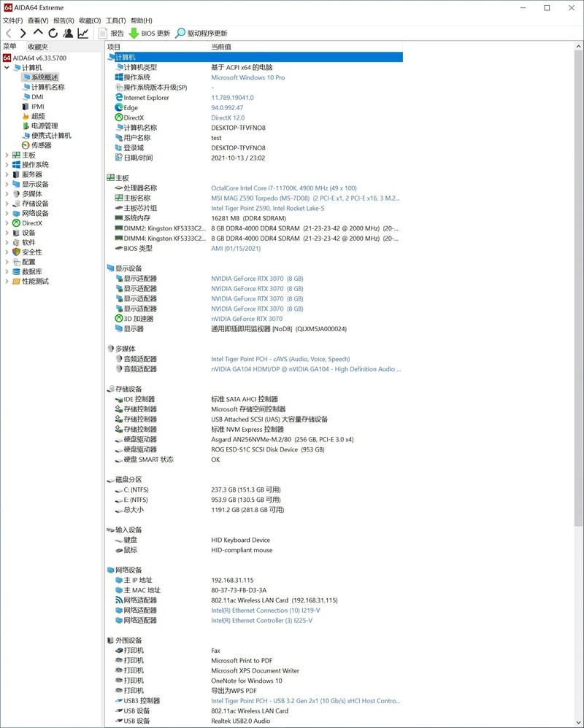Open the DirectX 12.0 link
This screenshot has height=728, width=584.
(x=228, y=118)
